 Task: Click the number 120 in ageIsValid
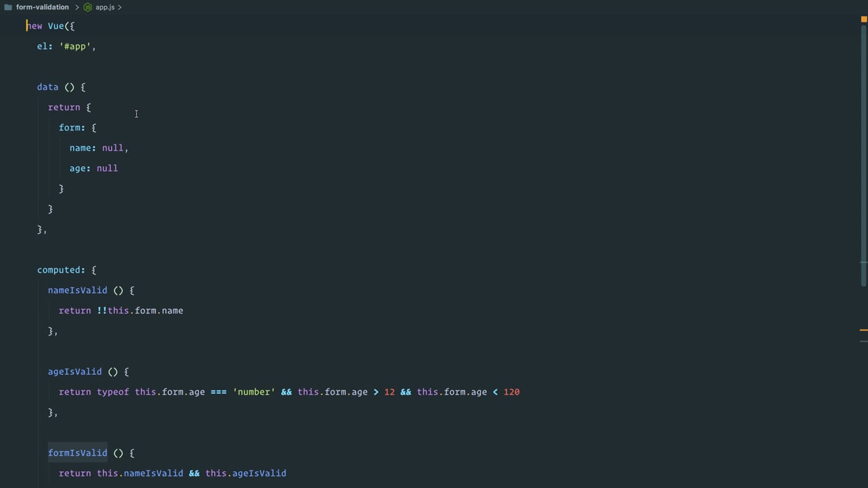pyautogui.click(x=511, y=392)
